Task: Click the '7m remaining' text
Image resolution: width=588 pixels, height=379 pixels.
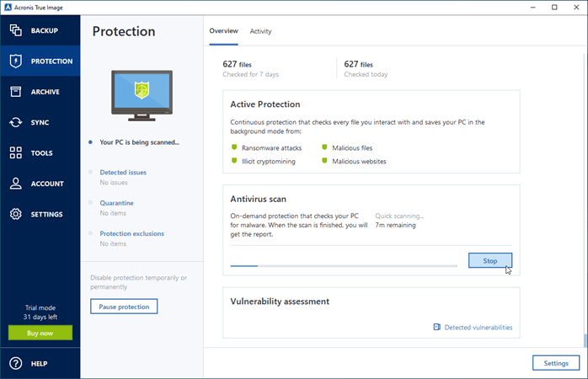Action: [x=396, y=225]
